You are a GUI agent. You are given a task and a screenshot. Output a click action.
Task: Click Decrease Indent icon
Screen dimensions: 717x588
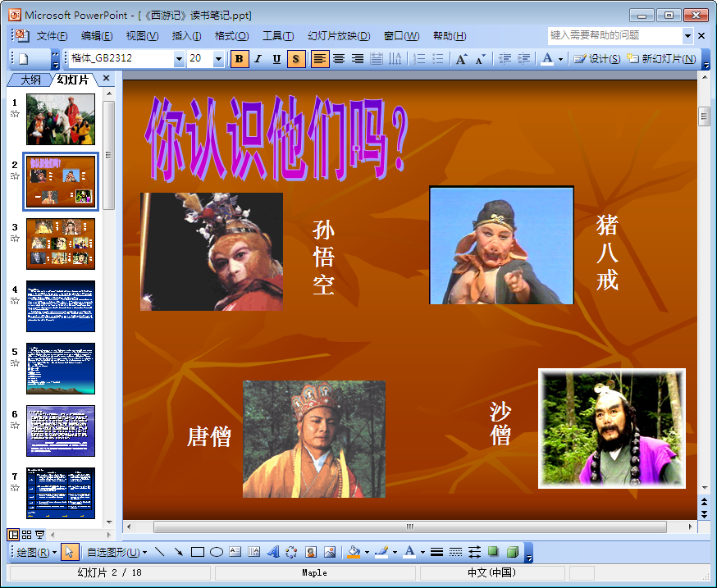(x=505, y=59)
